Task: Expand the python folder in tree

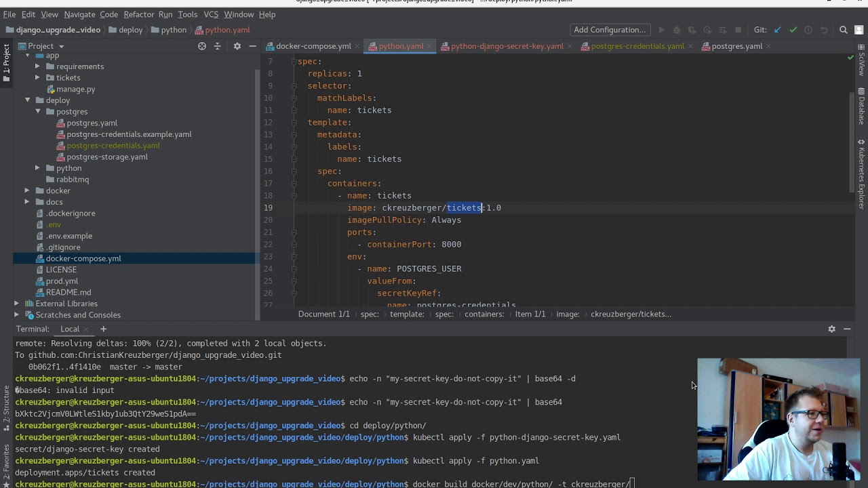Action: 37,168
